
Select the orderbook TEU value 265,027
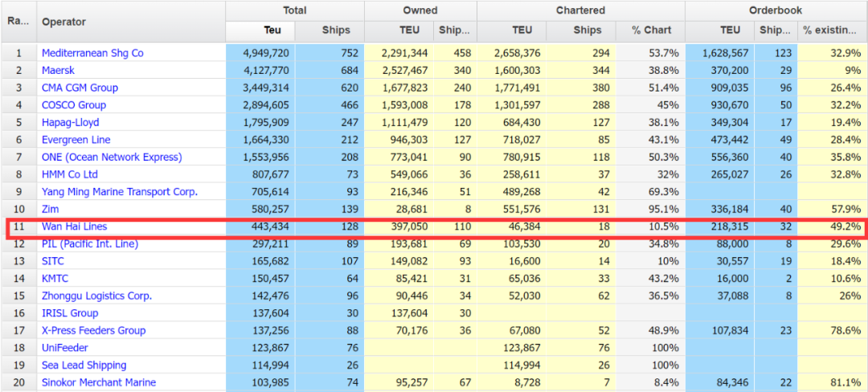point(730,174)
